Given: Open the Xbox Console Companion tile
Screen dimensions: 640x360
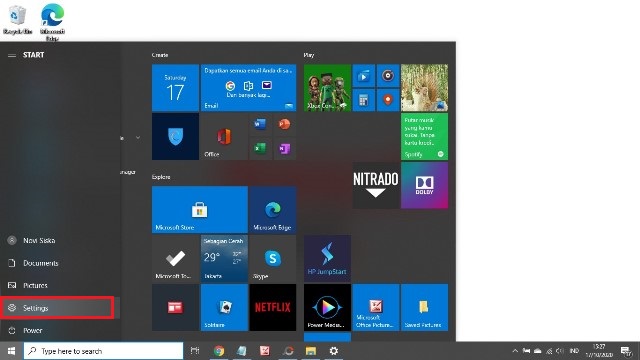Looking at the screenshot, I should [327, 88].
